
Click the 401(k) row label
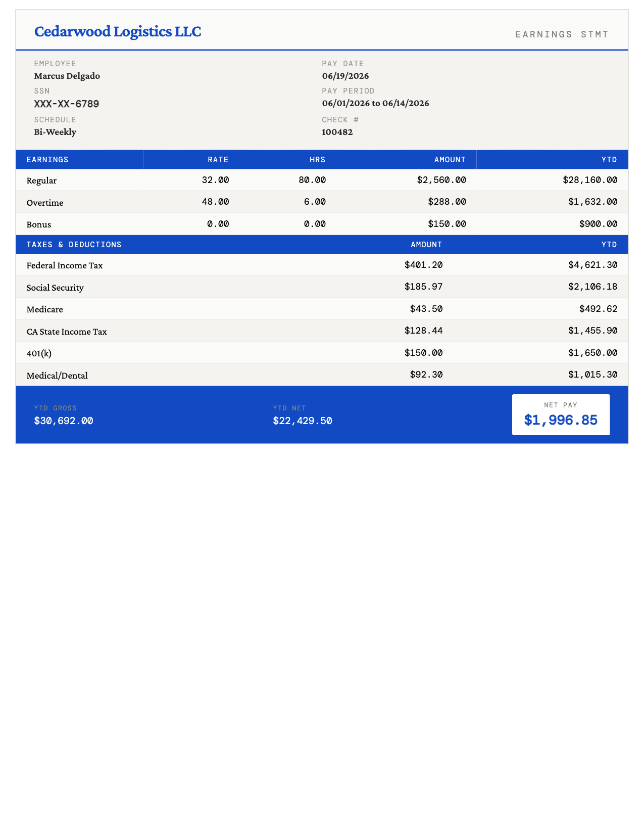[x=39, y=354]
